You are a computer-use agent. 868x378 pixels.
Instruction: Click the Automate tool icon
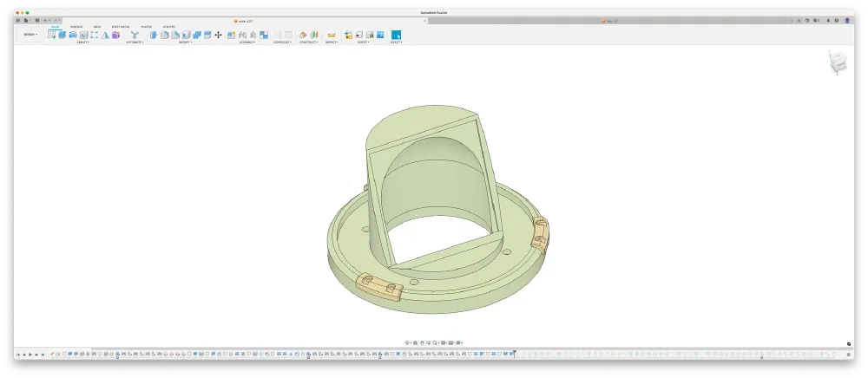[135, 35]
